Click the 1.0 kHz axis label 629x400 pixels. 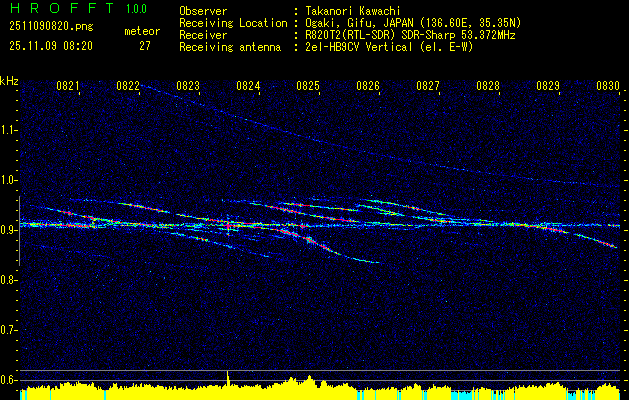pos(9,180)
